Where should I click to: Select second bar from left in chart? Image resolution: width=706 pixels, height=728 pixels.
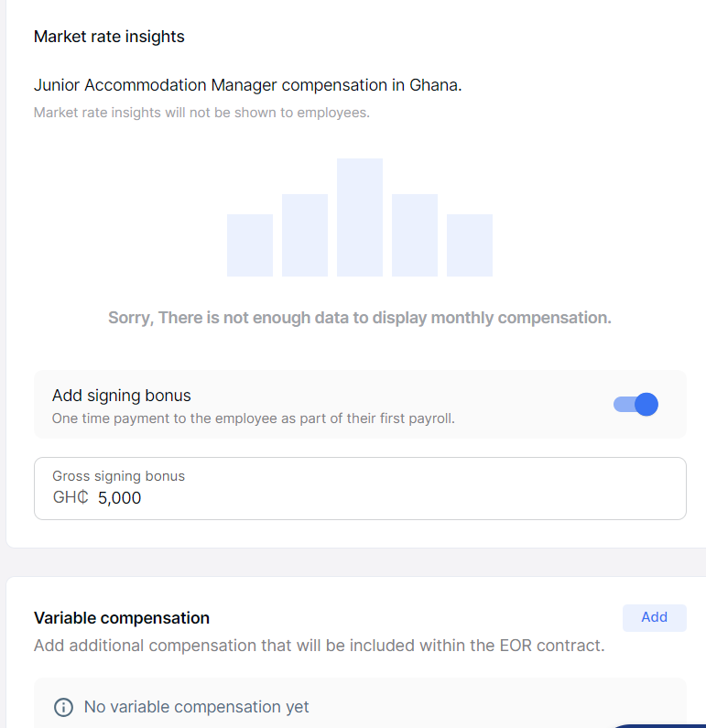click(305, 235)
